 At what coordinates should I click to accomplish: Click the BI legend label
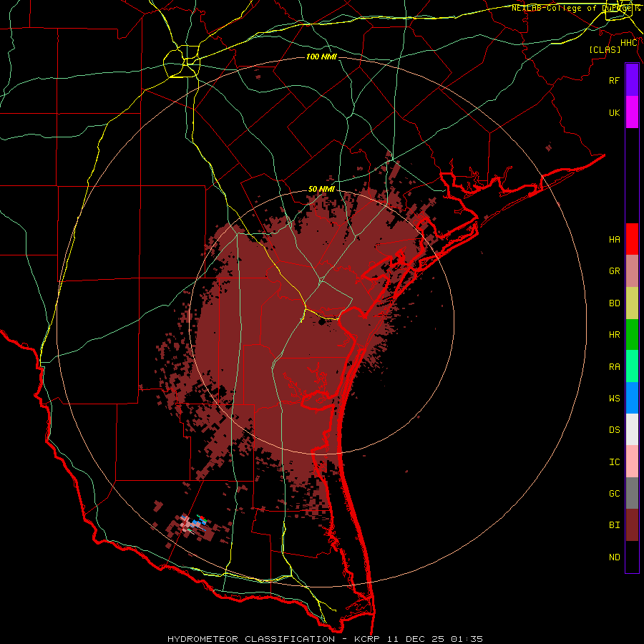coord(614,525)
